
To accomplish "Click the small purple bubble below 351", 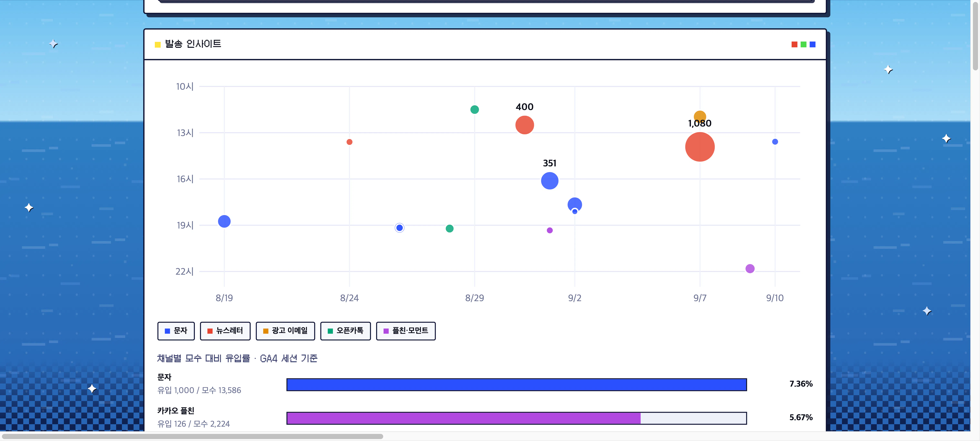I will point(550,230).
